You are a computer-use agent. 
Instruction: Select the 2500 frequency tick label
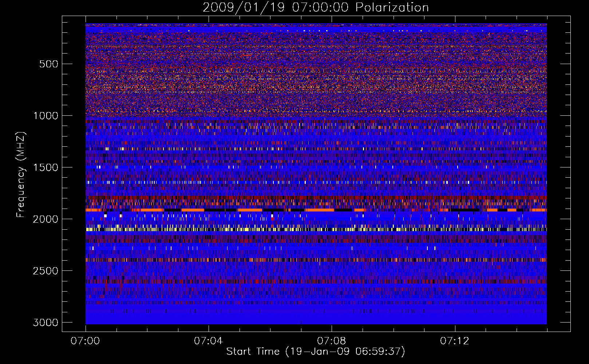46,271
